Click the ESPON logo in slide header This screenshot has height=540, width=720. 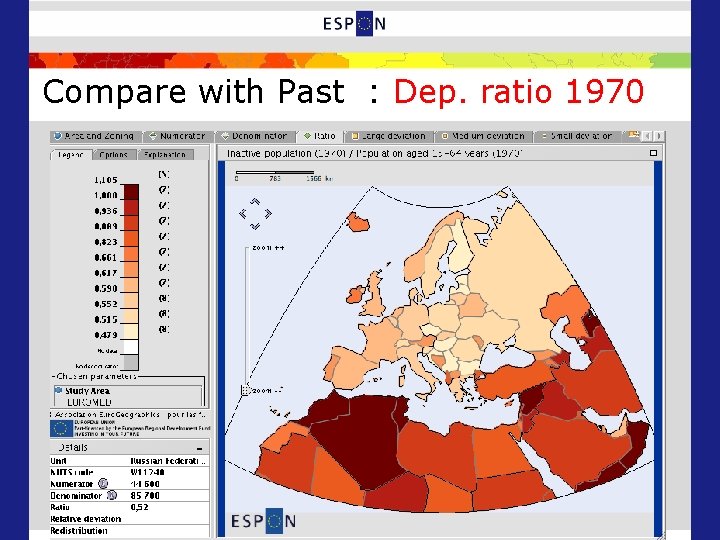[354, 23]
